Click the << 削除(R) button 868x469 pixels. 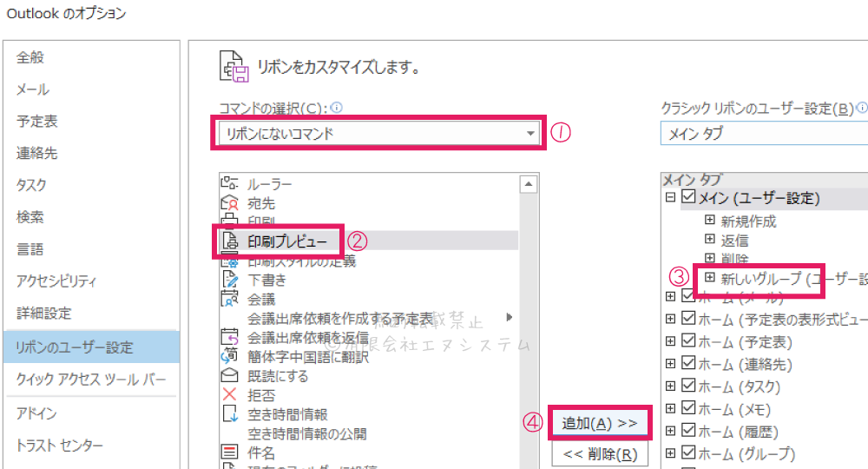point(600,454)
